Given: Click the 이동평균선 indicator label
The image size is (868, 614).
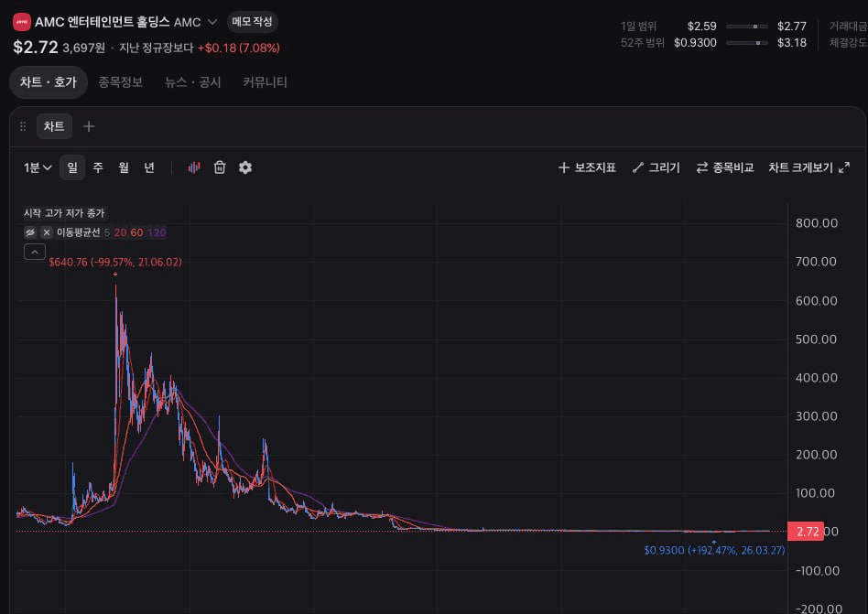Looking at the screenshot, I should tap(78, 232).
